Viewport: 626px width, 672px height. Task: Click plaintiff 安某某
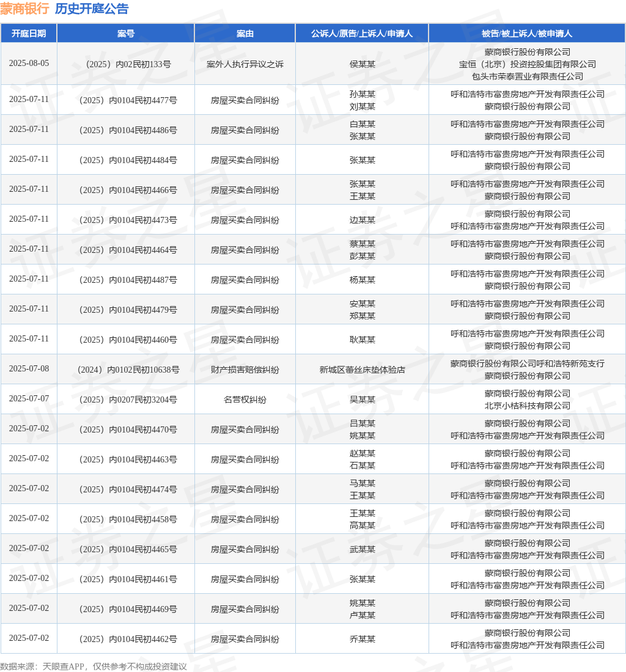click(x=363, y=304)
